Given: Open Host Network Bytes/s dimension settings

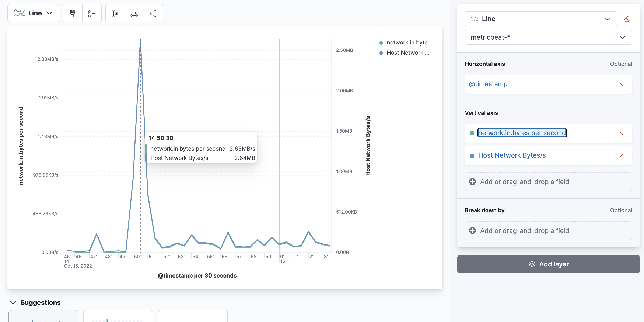Looking at the screenshot, I should point(512,155).
